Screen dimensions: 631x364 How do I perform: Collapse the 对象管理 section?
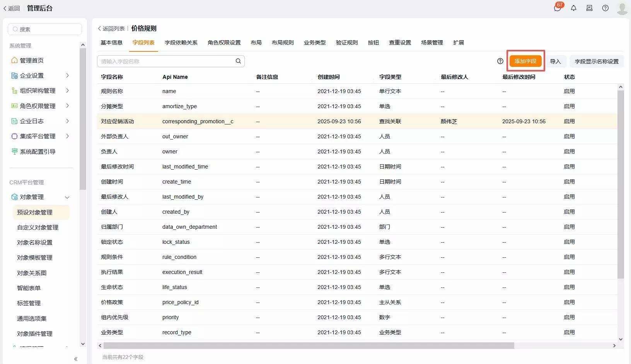[67, 197]
